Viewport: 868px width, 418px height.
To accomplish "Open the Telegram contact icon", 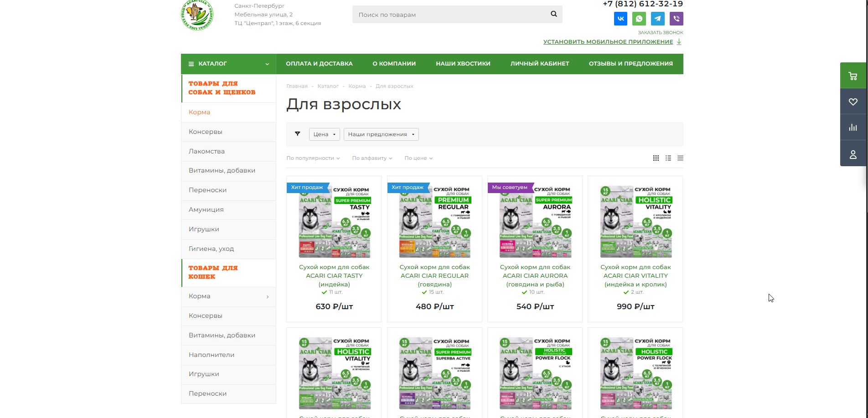I will click(x=658, y=19).
